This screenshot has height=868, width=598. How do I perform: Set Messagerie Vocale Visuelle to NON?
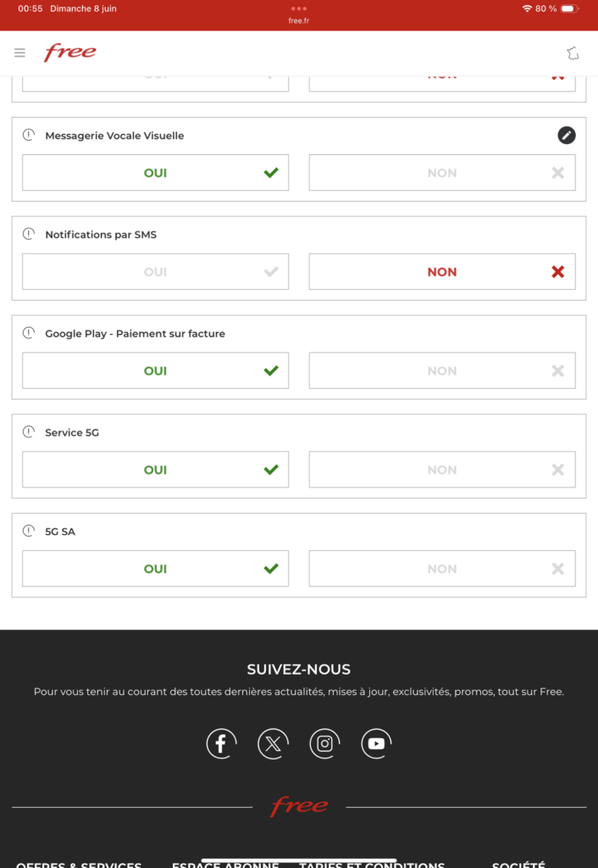click(x=441, y=173)
